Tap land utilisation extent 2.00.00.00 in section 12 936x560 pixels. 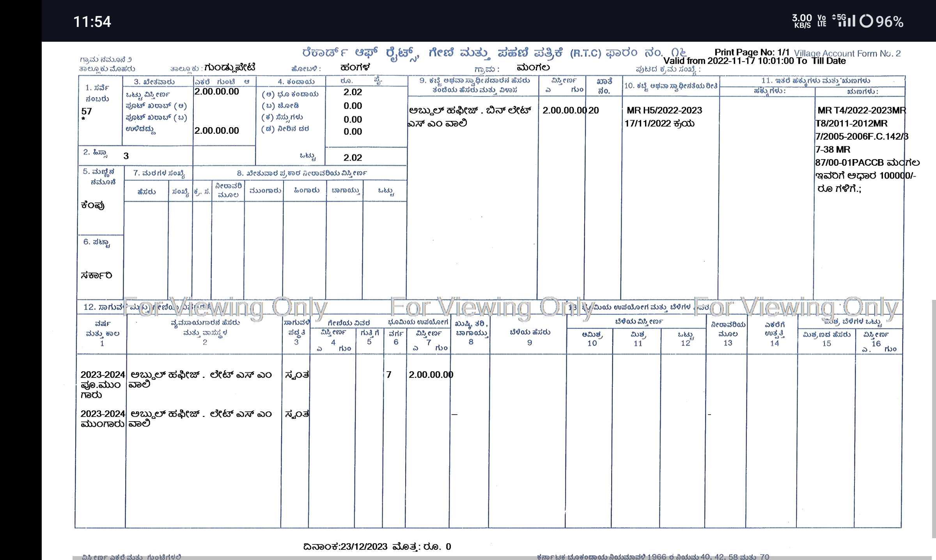click(431, 375)
